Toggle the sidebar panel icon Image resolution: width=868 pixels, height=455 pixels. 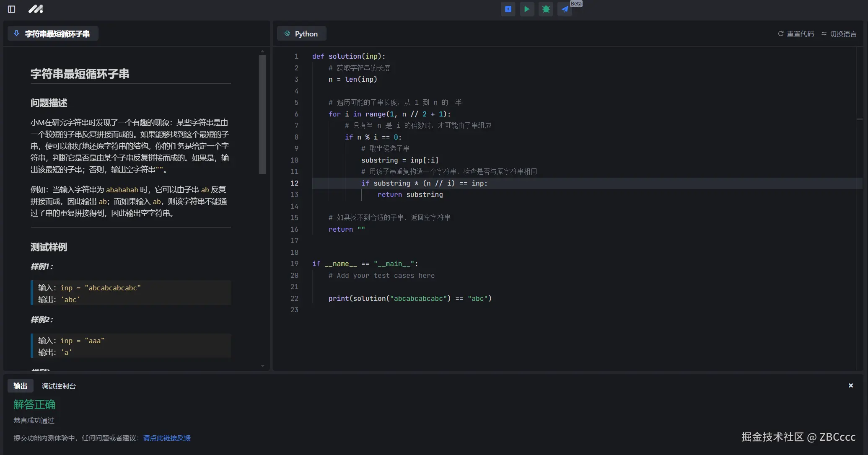11,9
